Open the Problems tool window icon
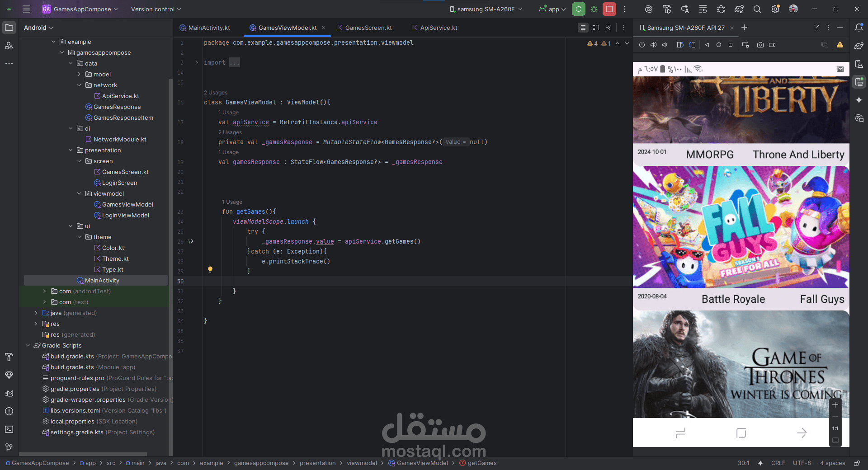The image size is (868, 470). pos(9,411)
